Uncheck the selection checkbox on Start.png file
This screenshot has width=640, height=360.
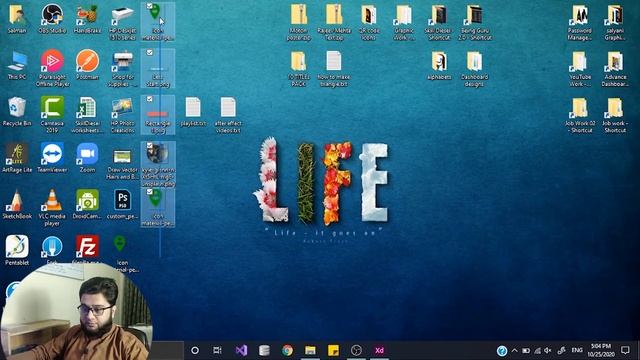pyautogui.click(x=149, y=53)
